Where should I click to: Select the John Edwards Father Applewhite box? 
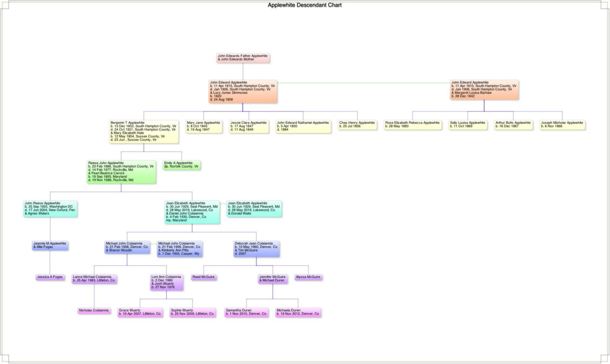pos(243,58)
